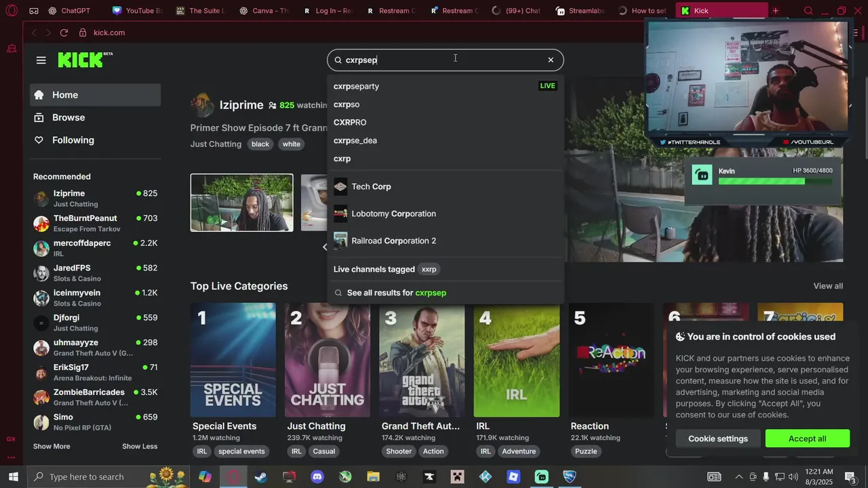Select cxrpso search suggestion
This screenshot has height=488, width=868.
(x=445, y=104)
